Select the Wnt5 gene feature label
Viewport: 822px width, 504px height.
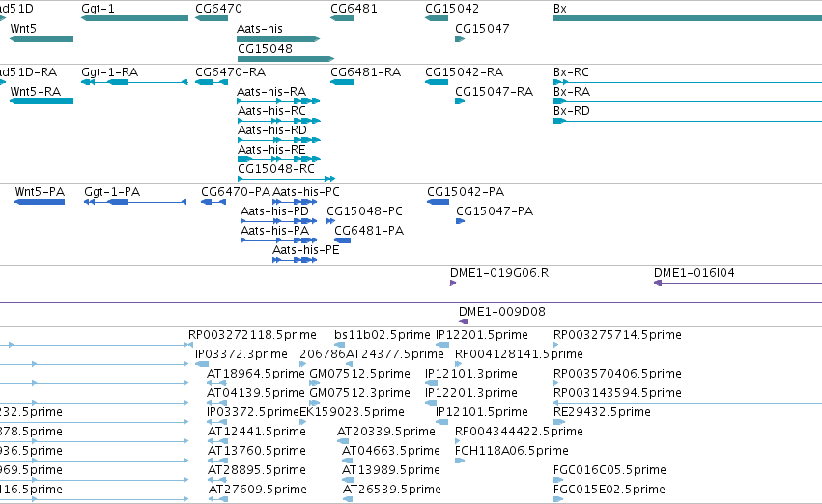pos(23,29)
